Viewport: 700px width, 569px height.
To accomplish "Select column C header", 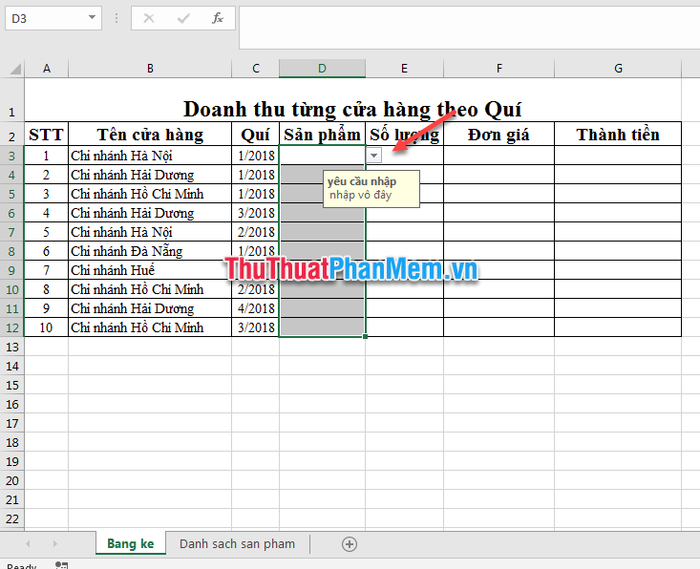I will pos(255,68).
